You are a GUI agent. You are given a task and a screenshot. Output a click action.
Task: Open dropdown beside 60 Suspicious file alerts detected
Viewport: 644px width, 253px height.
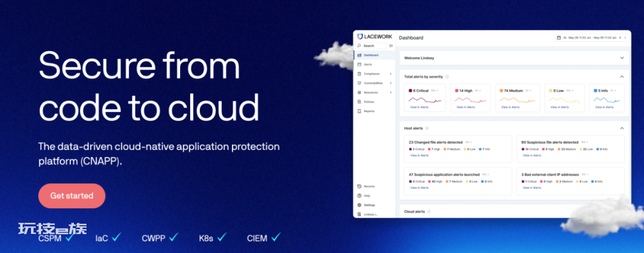[x=585, y=142]
